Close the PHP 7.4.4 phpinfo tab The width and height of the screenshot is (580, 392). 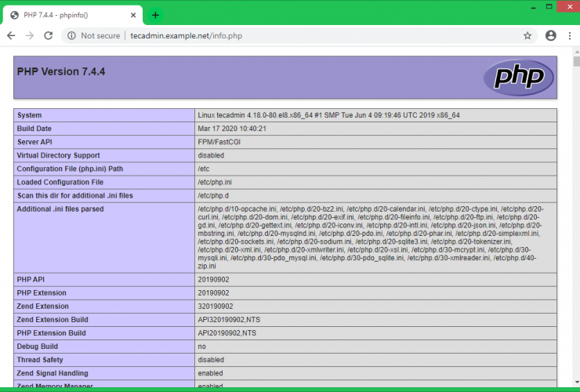click(x=132, y=15)
